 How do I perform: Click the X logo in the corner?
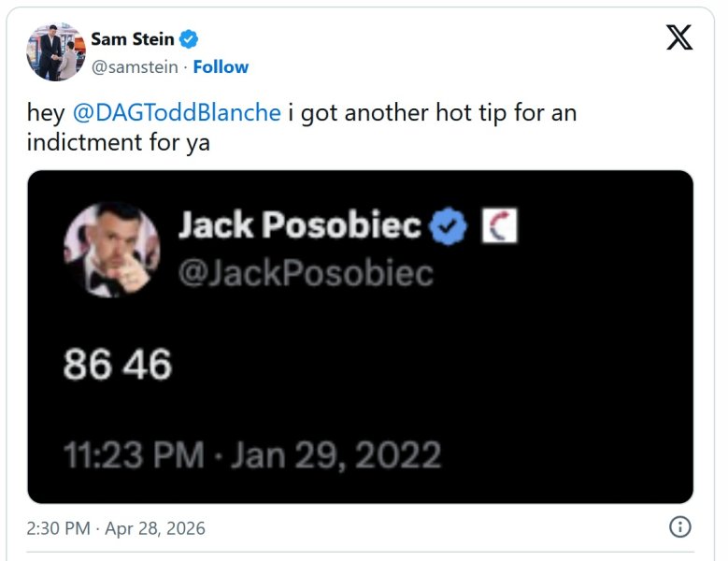pos(679,37)
